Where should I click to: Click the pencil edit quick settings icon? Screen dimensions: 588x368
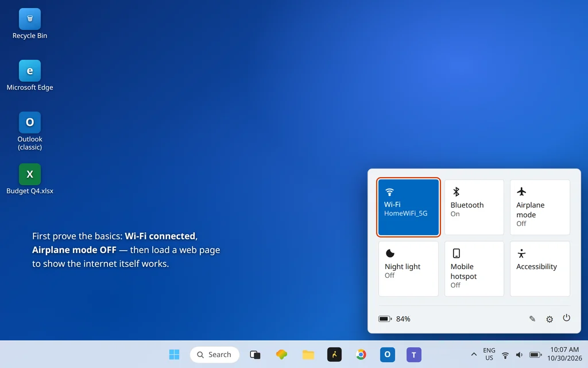(x=532, y=319)
